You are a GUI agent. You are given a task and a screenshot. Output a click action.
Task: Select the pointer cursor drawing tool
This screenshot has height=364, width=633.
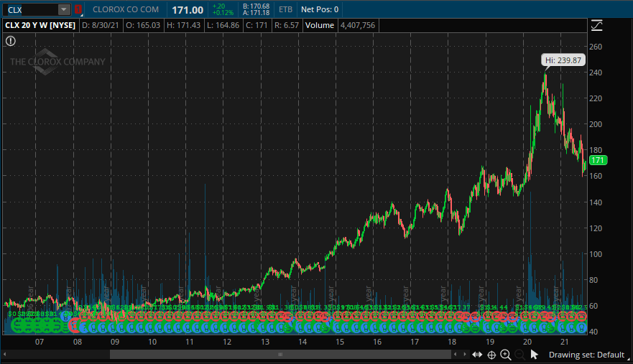click(534, 355)
